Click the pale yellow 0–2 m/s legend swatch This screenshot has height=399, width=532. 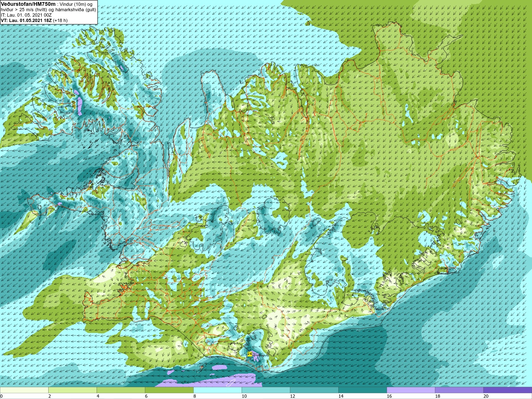pos(24,390)
